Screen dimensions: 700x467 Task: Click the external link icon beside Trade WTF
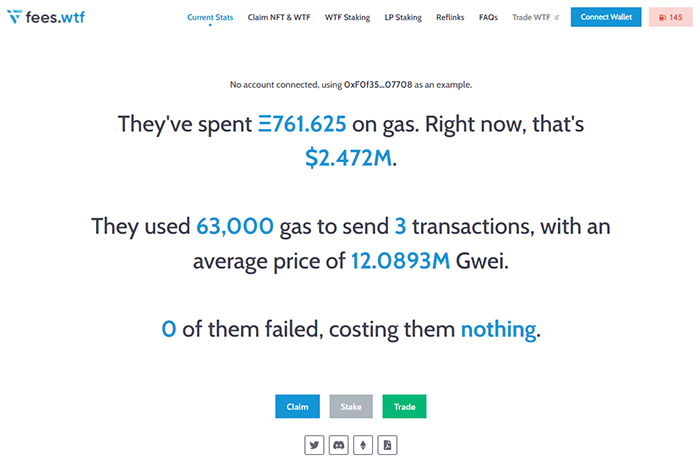coord(557,17)
